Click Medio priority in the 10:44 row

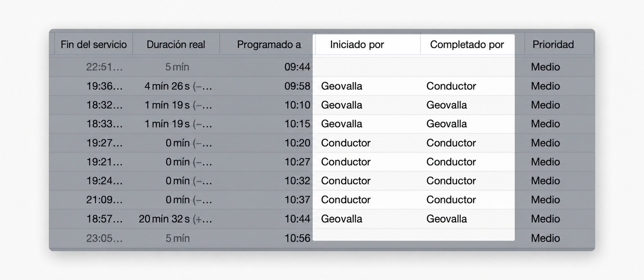[x=545, y=219]
